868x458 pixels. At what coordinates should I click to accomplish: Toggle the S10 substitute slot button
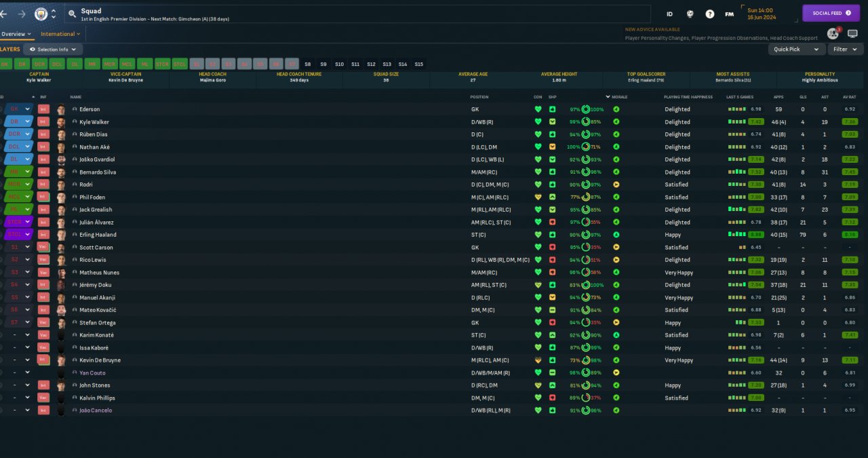tap(339, 64)
